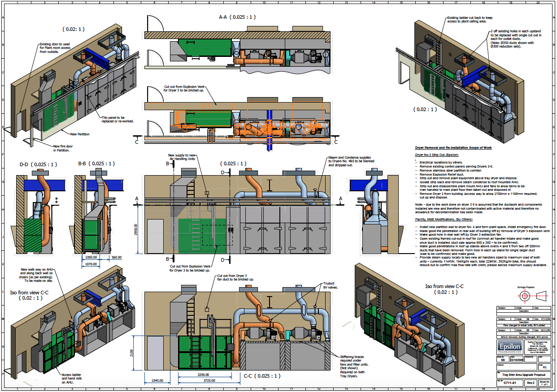Select the "New Partition" callout

(x=80, y=134)
